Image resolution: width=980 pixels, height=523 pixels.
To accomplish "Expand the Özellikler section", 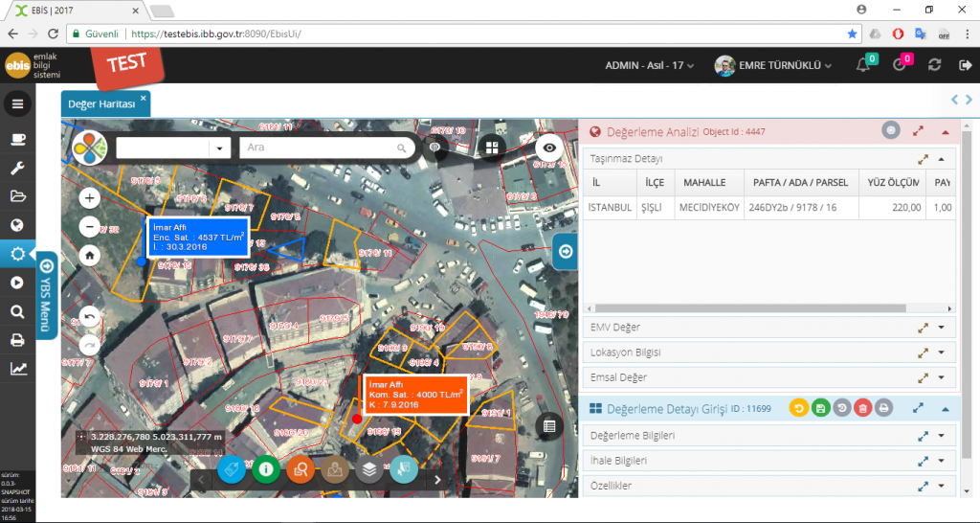I will pyautogui.click(x=942, y=486).
